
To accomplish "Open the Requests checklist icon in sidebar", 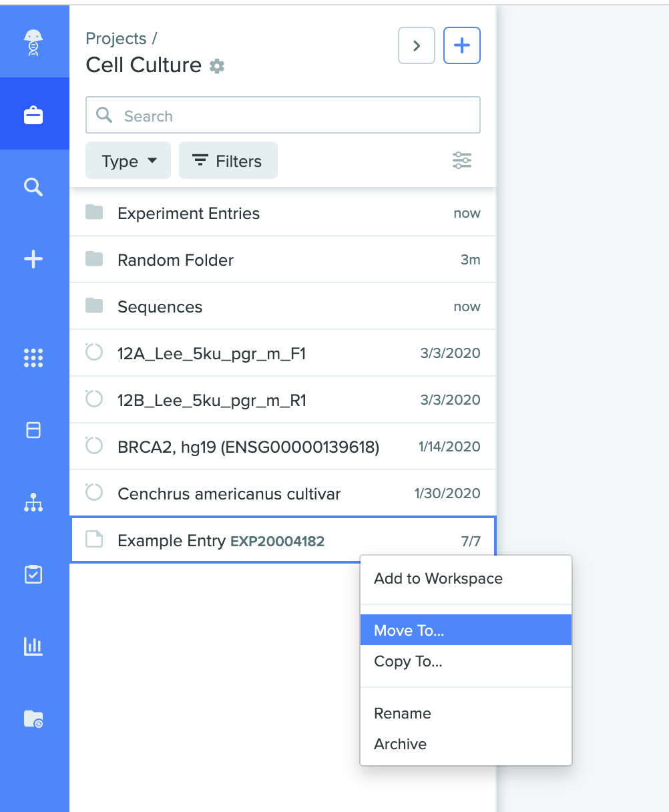I will tap(33, 574).
